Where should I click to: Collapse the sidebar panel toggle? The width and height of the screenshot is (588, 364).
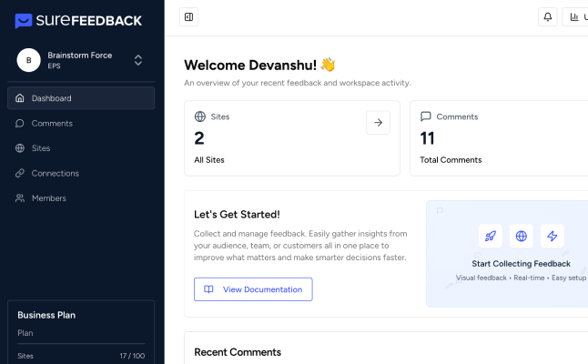pyautogui.click(x=188, y=16)
